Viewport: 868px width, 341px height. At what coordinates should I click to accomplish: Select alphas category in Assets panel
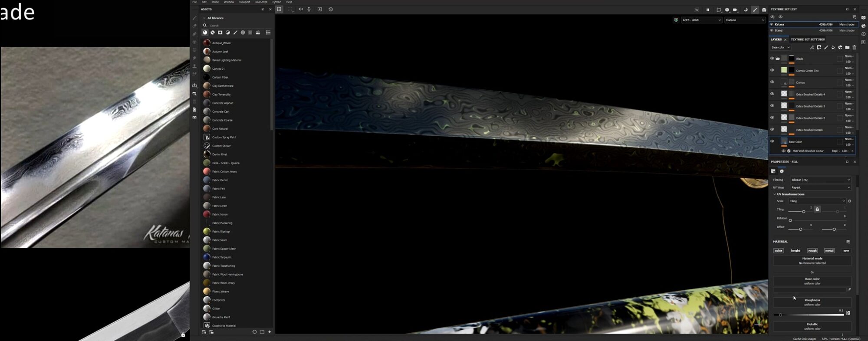[x=243, y=33]
